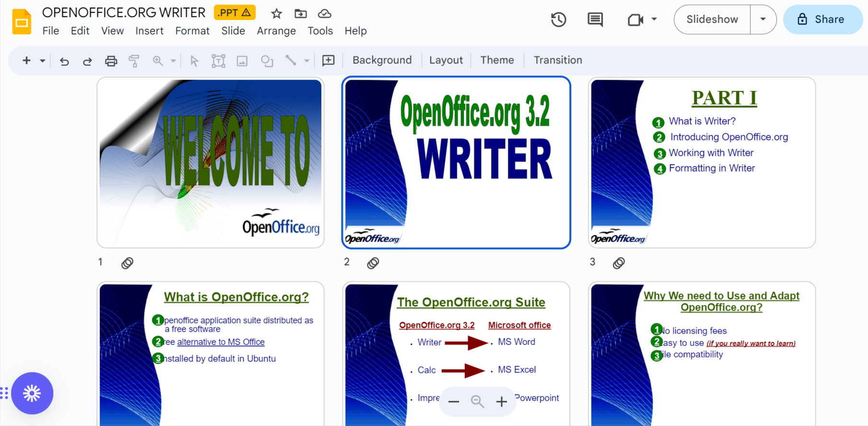
Task: Click the linked-slide icon under slide 1
Action: click(x=127, y=263)
